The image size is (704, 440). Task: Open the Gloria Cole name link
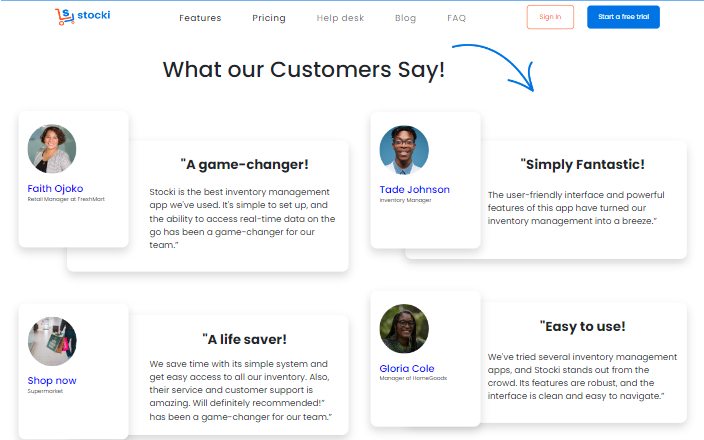tap(407, 369)
